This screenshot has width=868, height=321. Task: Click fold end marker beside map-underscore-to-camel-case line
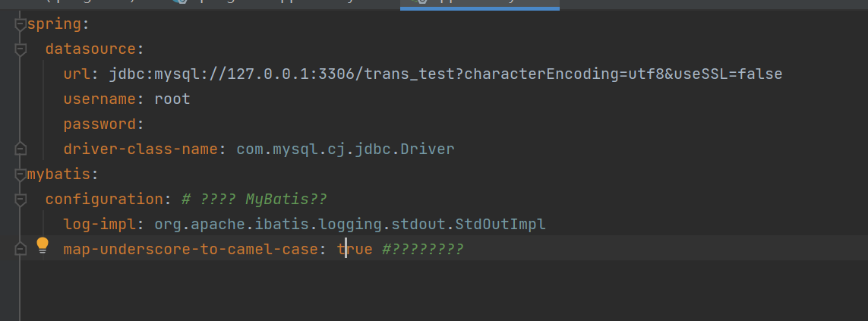(x=21, y=249)
